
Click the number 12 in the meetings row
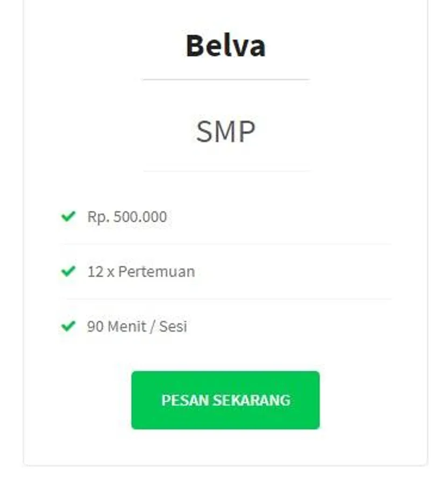click(95, 272)
